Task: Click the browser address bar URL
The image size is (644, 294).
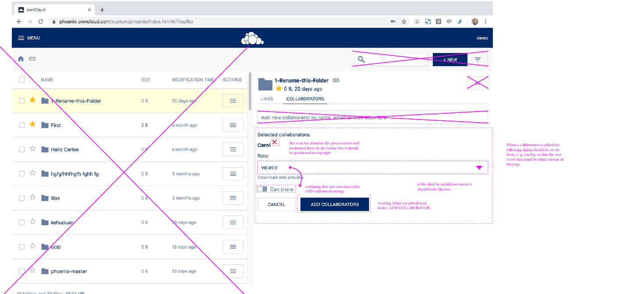Action: (x=127, y=21)
